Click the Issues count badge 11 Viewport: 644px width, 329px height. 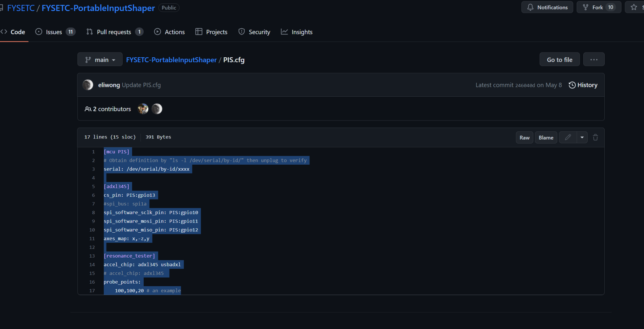[70, 32]
